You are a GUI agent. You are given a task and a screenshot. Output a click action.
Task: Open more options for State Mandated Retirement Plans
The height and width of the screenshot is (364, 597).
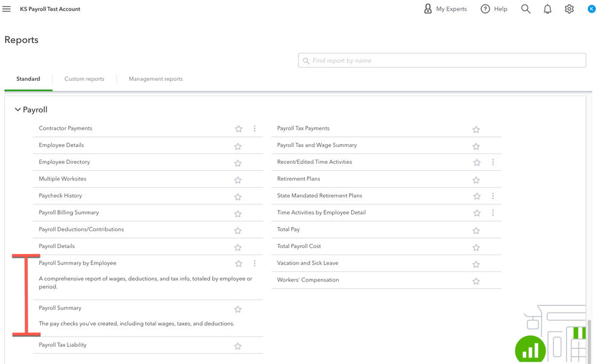coord(493,196)
